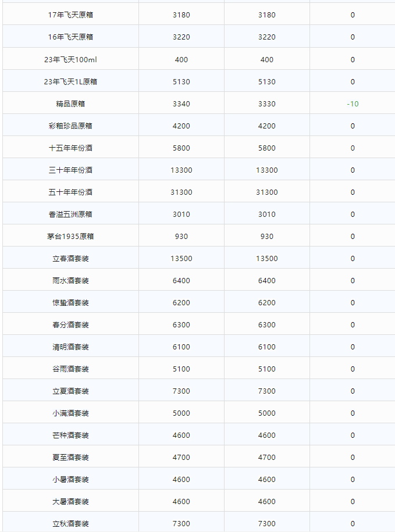
Task: Select second '31300' price in 五十年年份酒 row
Action: (x=266, y=192)
